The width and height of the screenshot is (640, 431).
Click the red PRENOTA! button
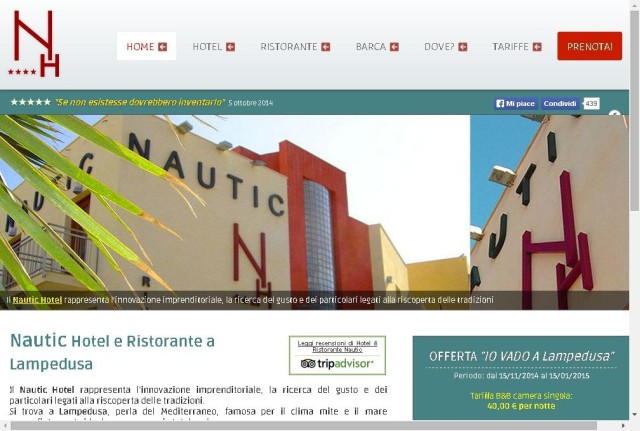pyautogui.click(x=590, y=46)
